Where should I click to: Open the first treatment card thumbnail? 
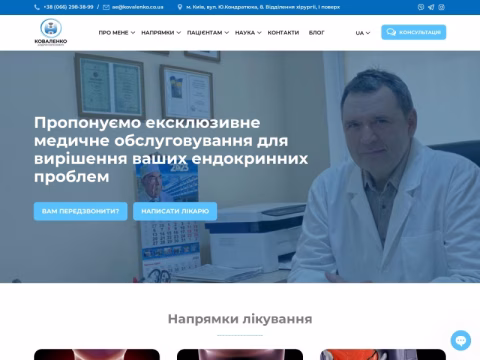(97, 354)
